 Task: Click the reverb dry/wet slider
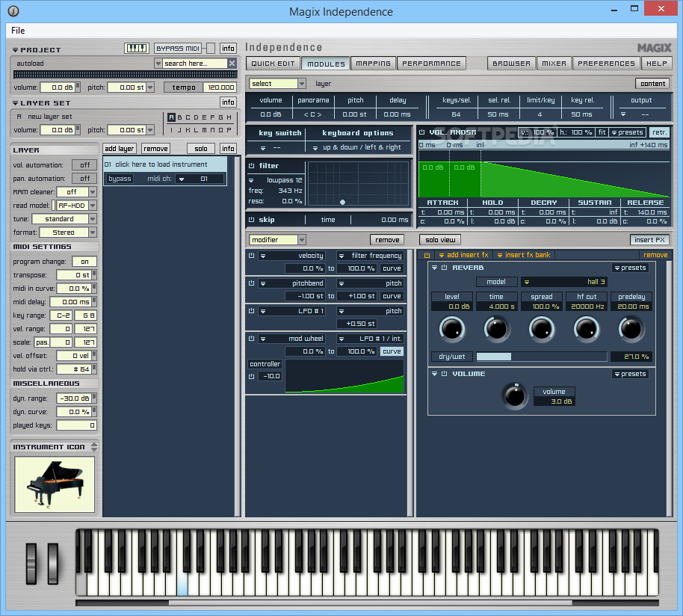click(541, 357)
